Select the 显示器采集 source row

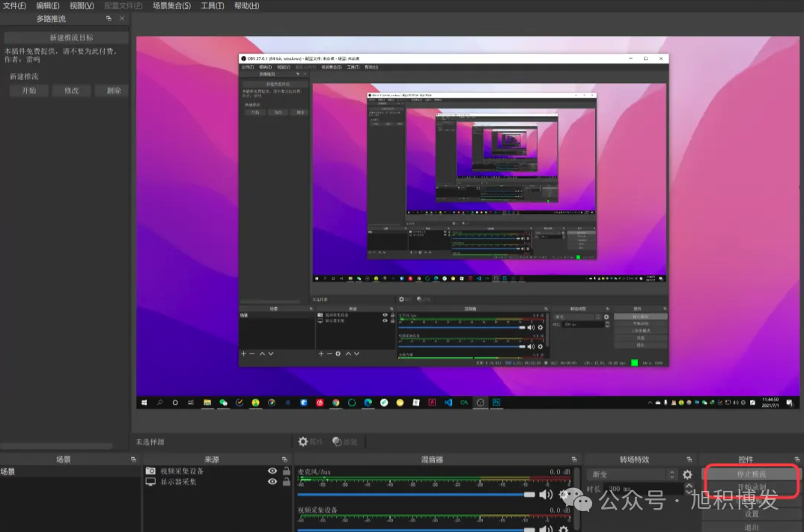217,482
